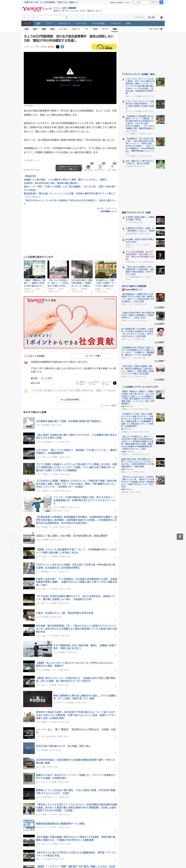186x868 pixels.
Task: Open the 北大教員を盗撮の疑いで逮捕 article
Action: point(68,421)
